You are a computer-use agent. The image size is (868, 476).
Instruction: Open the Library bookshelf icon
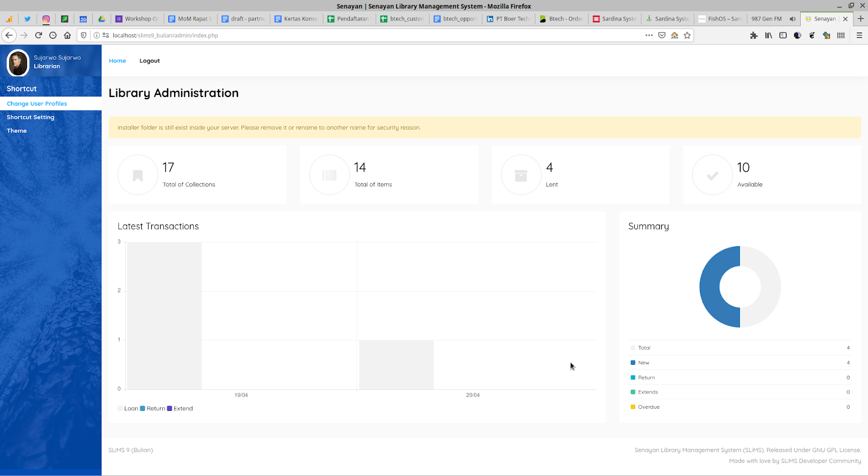point(769,35)
